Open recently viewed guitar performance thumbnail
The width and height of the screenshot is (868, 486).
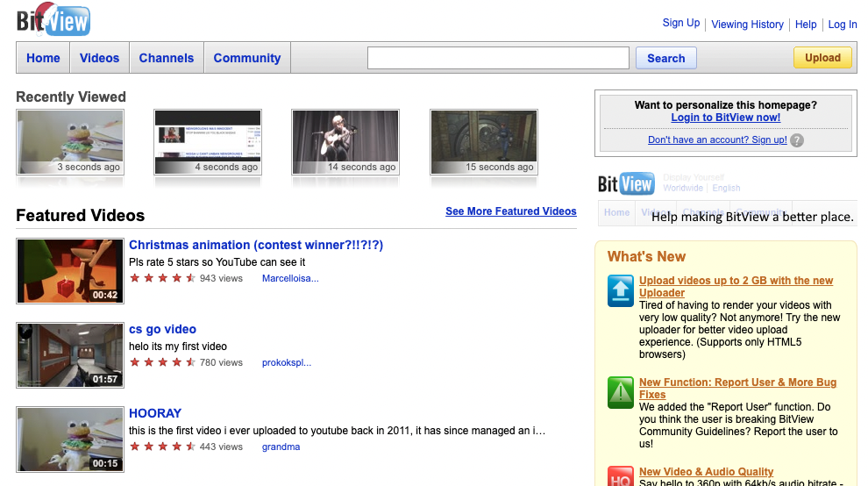click(345, 141)
